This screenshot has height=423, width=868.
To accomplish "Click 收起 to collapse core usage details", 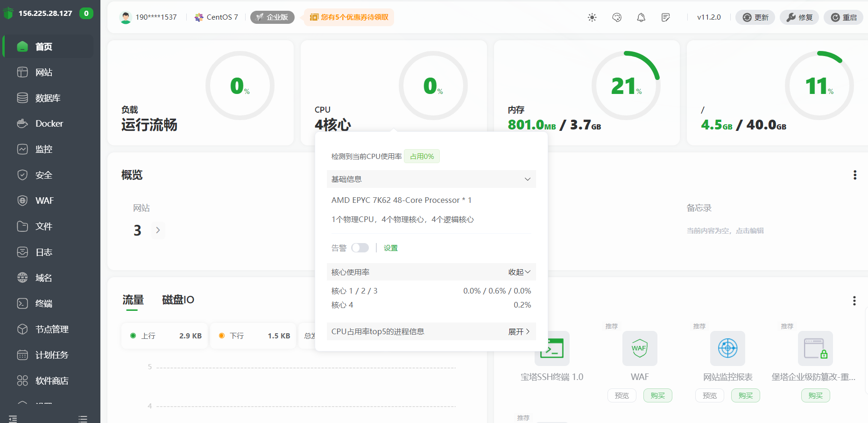I will [518, 272].
